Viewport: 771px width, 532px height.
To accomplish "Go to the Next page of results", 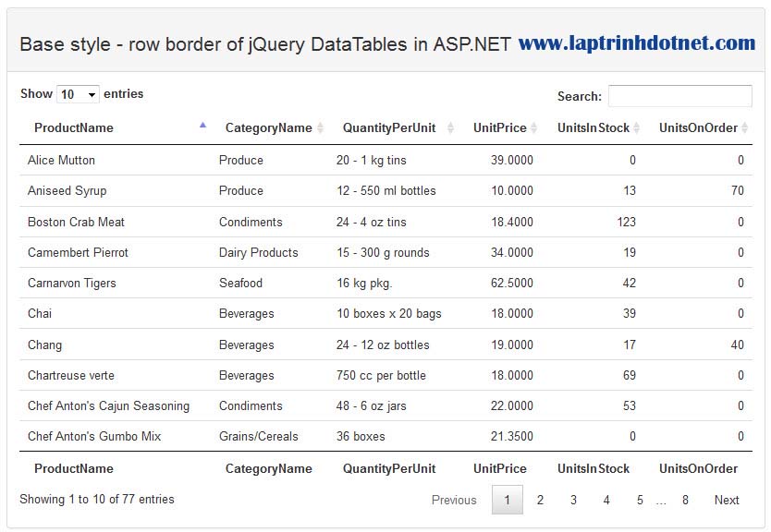I will [727, 500].
